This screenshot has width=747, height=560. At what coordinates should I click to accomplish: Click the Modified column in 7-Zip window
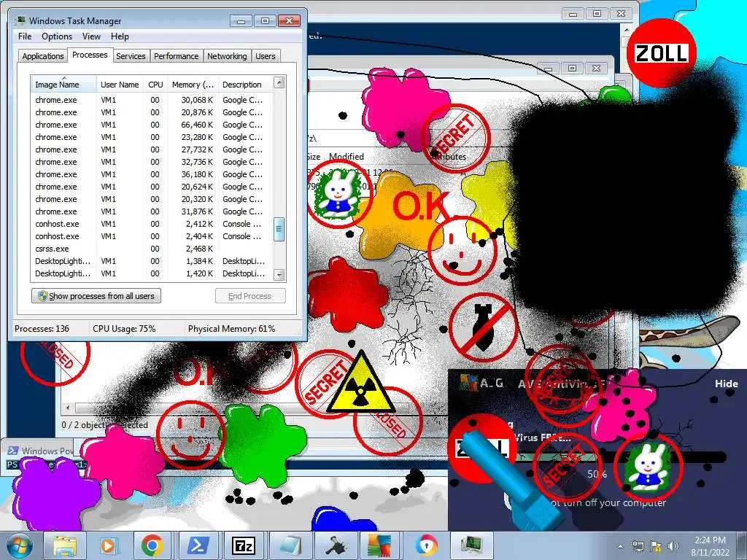point(347,157)
